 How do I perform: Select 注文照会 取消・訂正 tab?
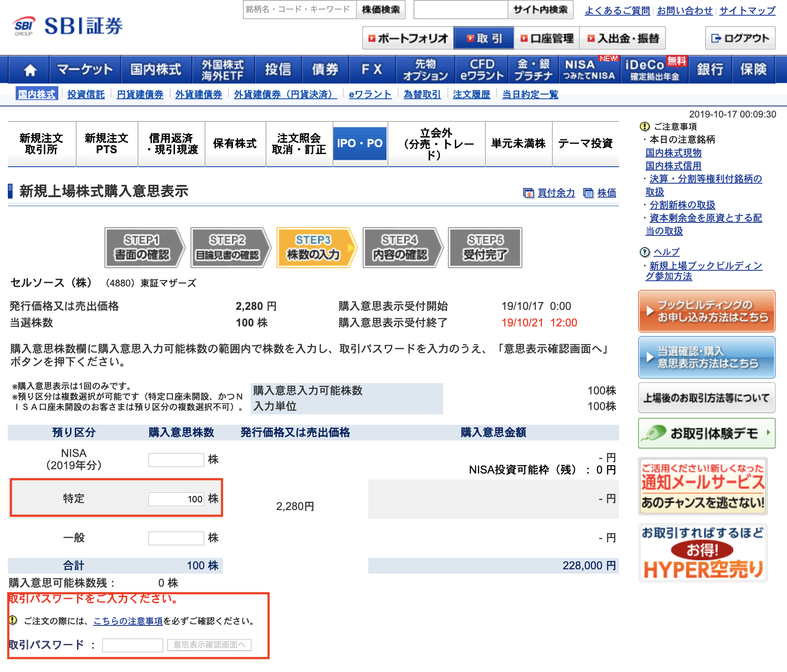point(299,144)
